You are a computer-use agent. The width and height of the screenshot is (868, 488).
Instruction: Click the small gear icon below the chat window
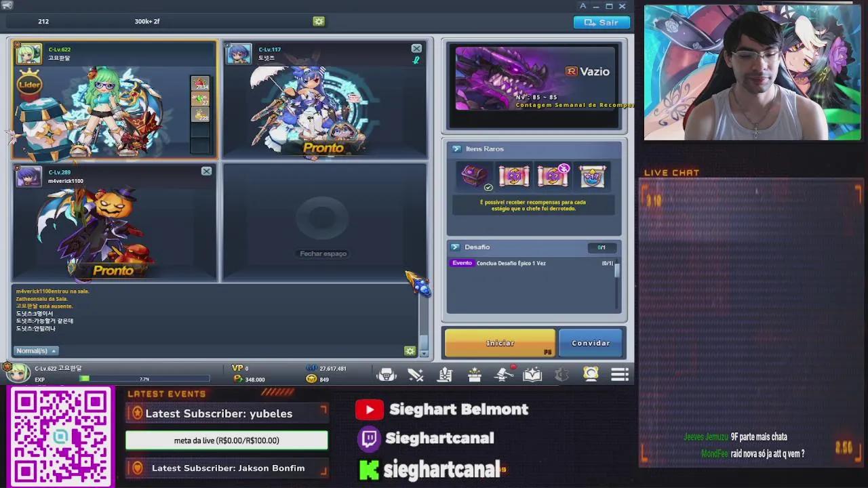click(410, 350)
